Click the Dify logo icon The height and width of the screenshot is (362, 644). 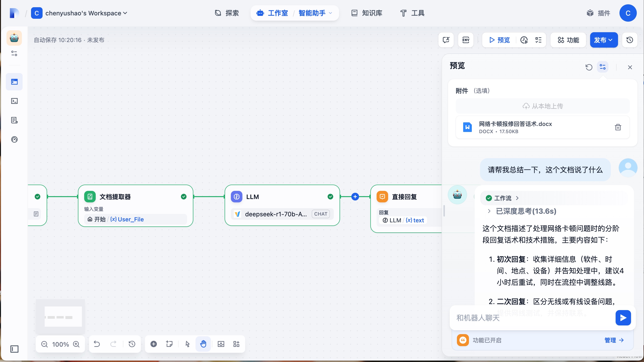14,13
